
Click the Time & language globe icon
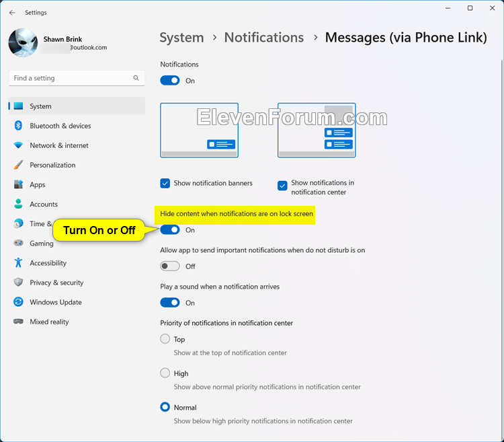point(18,223)
